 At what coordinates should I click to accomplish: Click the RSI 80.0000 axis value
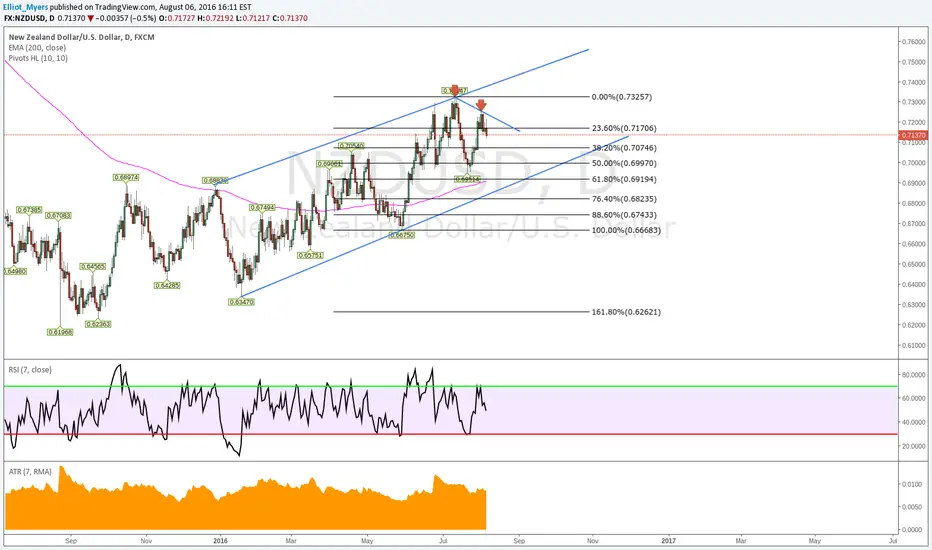(x=914, y=375)
